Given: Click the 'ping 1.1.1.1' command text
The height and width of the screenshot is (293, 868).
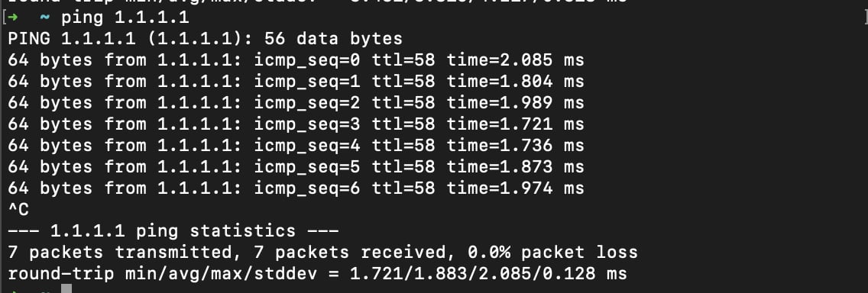Looking at the screenshot, I should tap(125, 18).
